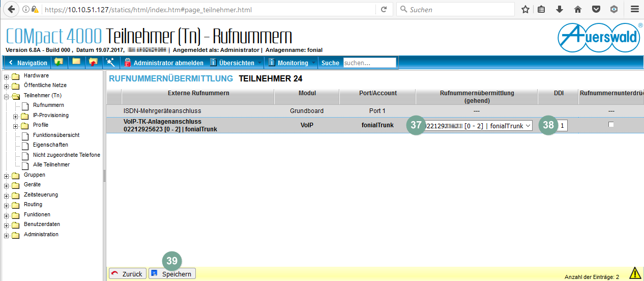The width and height of the screenshot is (644, 281).
Task: Click the Zurück button
Action: pos(128,274)
